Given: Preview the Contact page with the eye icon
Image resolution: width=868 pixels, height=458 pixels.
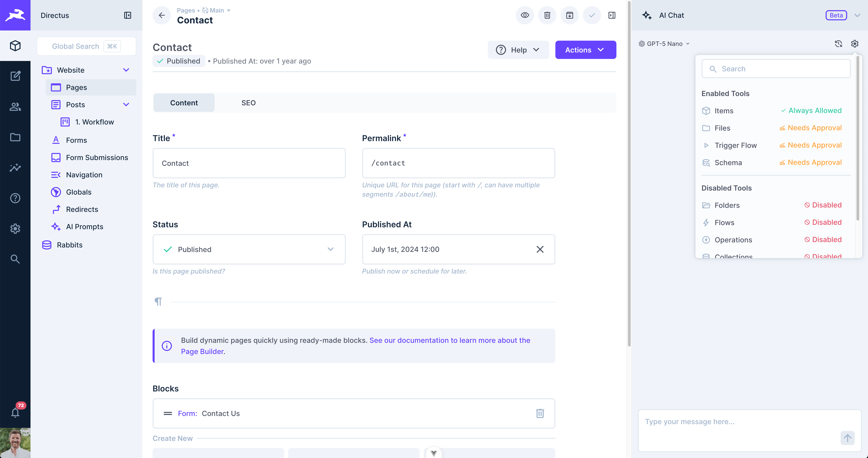Looking at the screenshot, I should (525, 15).
